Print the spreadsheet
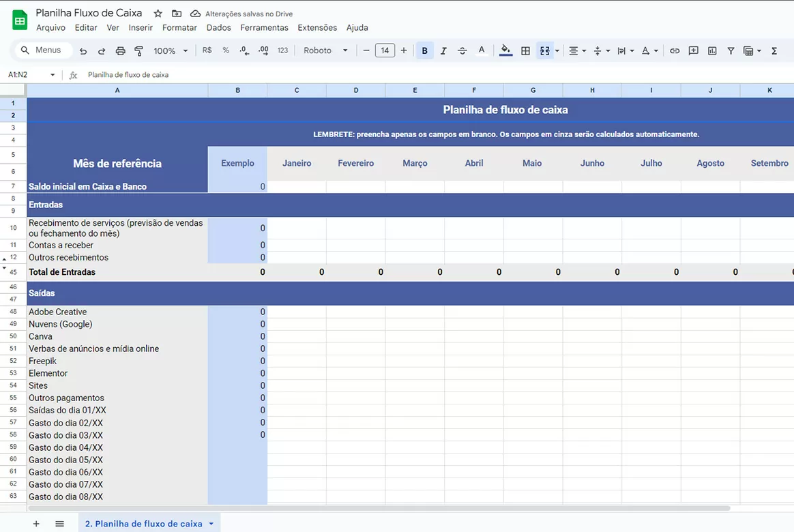 point(120,50)
